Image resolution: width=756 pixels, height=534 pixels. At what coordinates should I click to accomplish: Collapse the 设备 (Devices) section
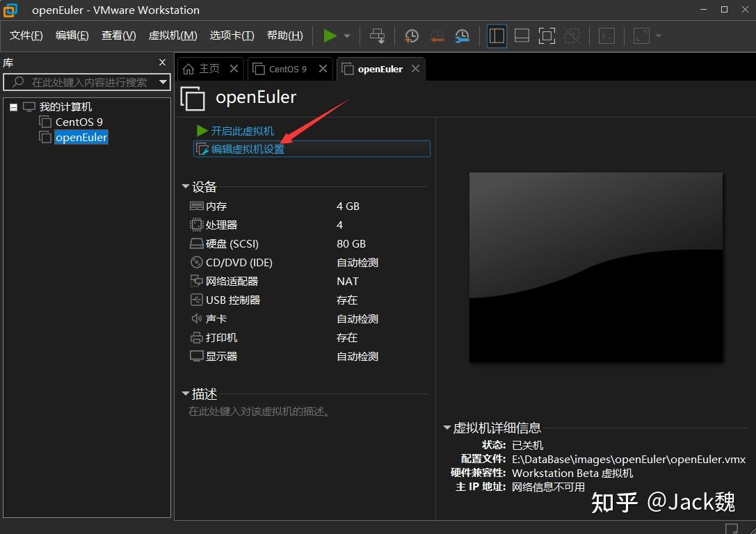pos(185,186)
